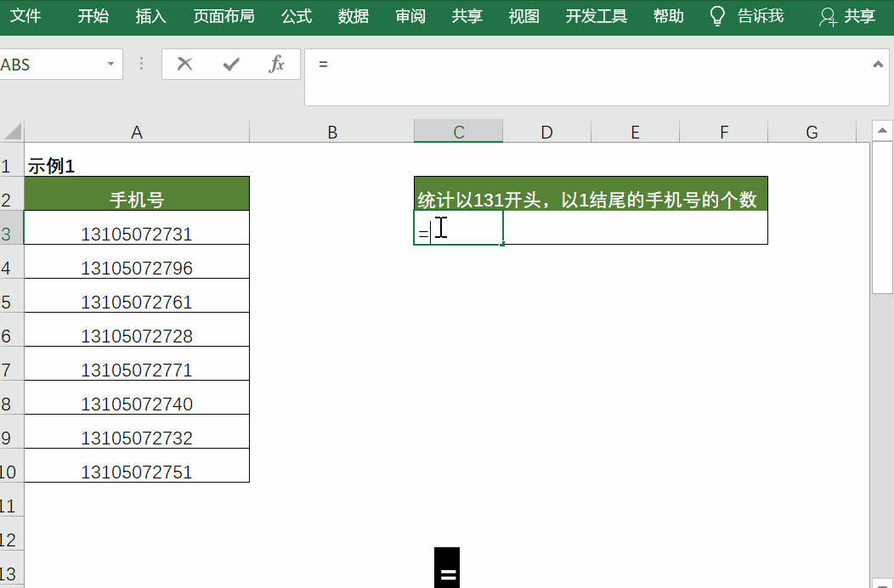Select column D header
The height and width of the screenshot is (588, 894).
pos(546,132)
